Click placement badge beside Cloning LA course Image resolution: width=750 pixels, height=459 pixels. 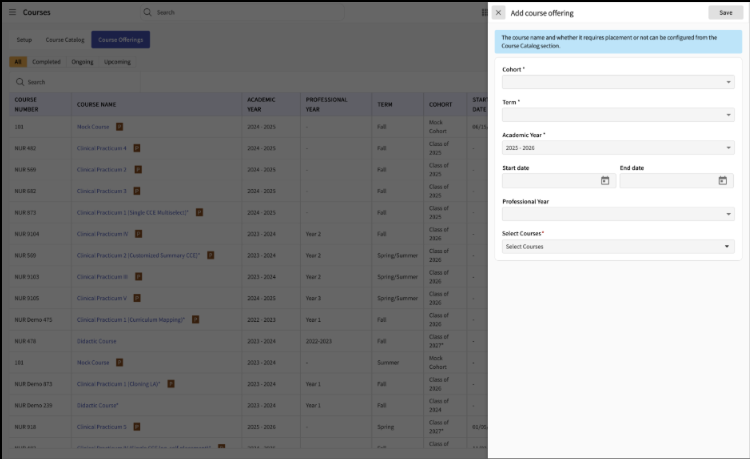[x=171, y=383]
